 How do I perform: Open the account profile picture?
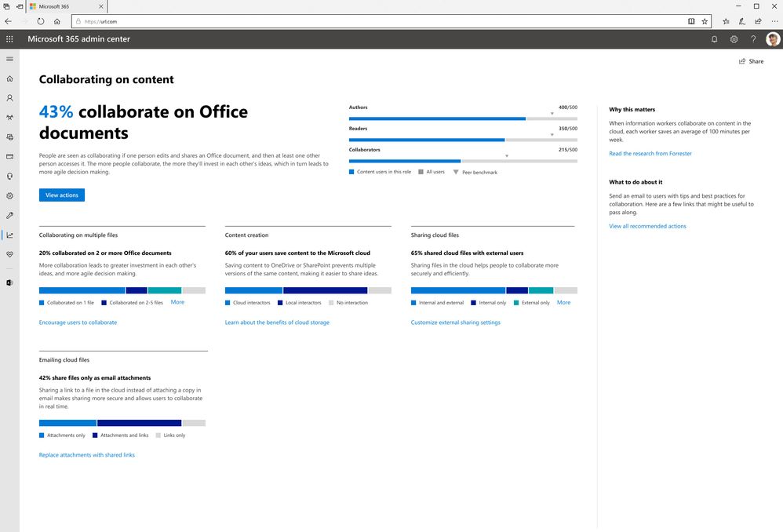point(773,39)
